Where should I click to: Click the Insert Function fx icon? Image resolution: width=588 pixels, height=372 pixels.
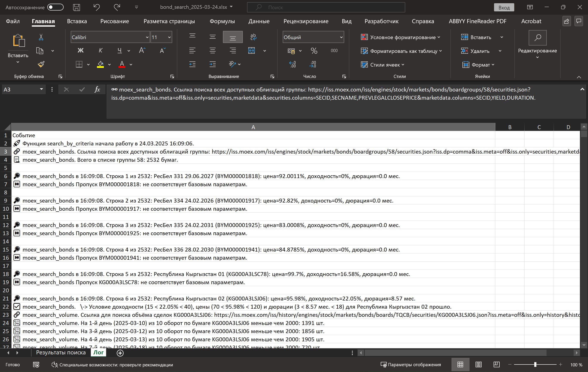coord(97,89)
